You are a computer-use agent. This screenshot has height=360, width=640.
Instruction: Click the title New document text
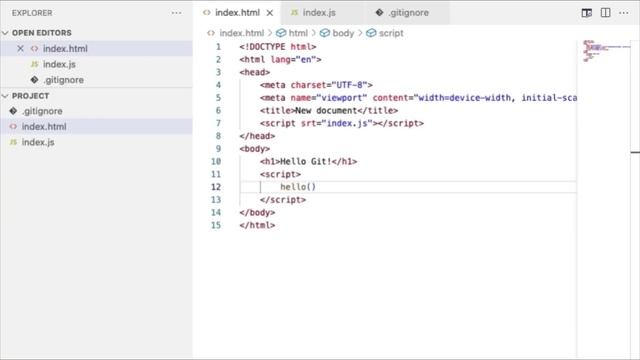pyautogui.click(x=326, y=111)
